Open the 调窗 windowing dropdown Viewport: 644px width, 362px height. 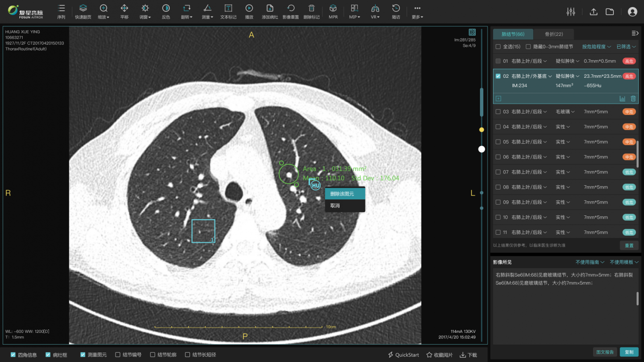tap(145, 12)
